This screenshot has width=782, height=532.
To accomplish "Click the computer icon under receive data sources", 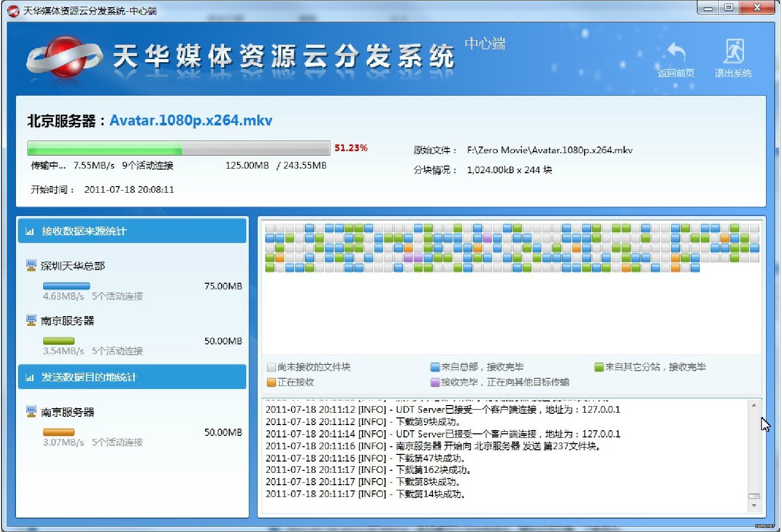I will pos(31,321).
